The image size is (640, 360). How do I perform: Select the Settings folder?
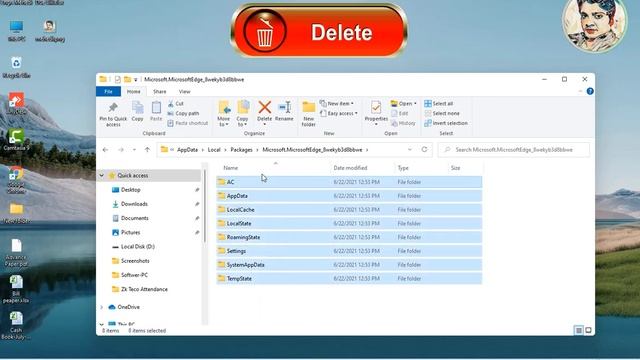pyautogui.click(x=349, y=251)
